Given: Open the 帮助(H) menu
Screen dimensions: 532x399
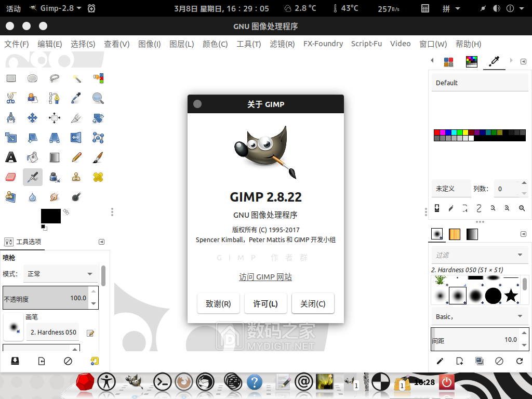Looking at the screenshot, I should click(x=468, y=44).
